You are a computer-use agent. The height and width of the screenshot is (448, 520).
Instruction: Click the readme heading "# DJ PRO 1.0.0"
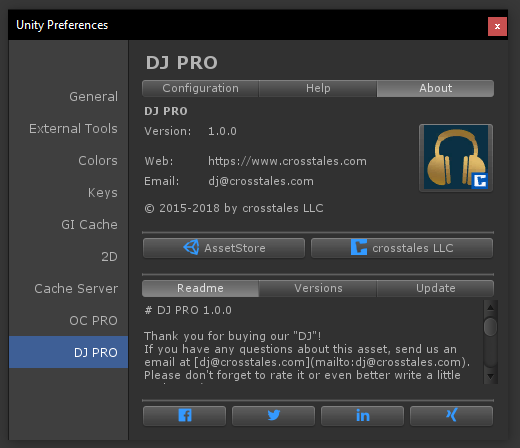188,310
